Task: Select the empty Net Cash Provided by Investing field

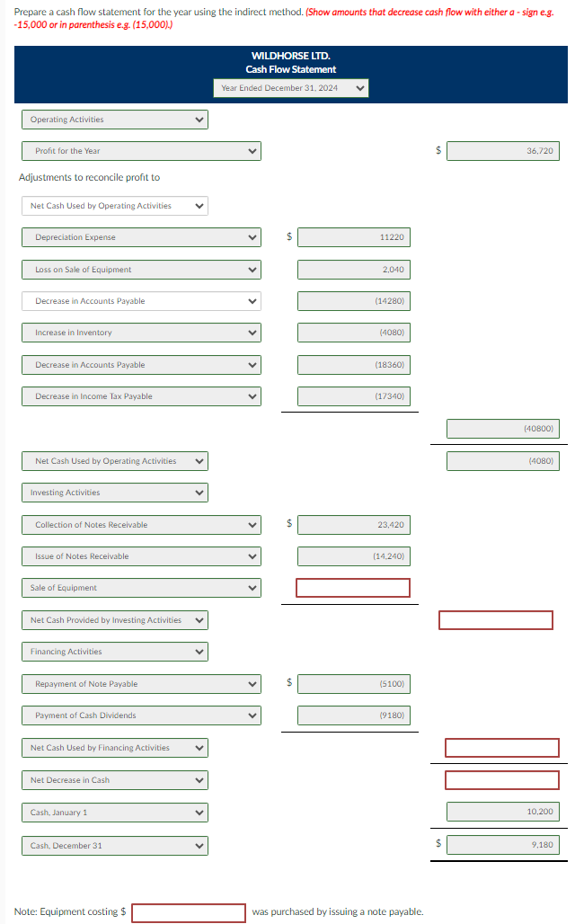Action: coord(495,620)
